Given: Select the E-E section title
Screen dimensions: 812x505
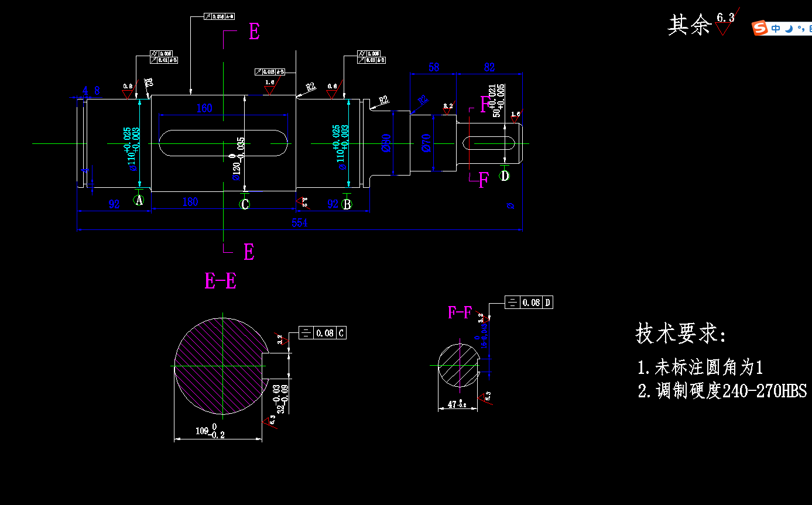Looking at the screenshot, I should click(221, 281).
